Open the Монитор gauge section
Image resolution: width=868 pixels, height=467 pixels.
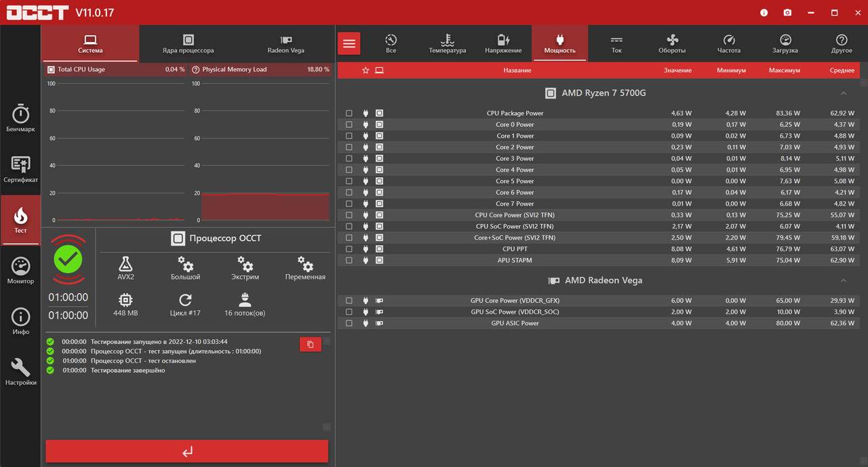pos(20,270)
